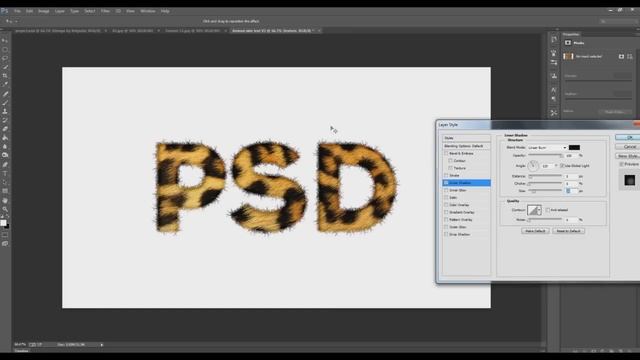Toggle the Satin effect checkbox
640x360 pixels.
[446, 198]
